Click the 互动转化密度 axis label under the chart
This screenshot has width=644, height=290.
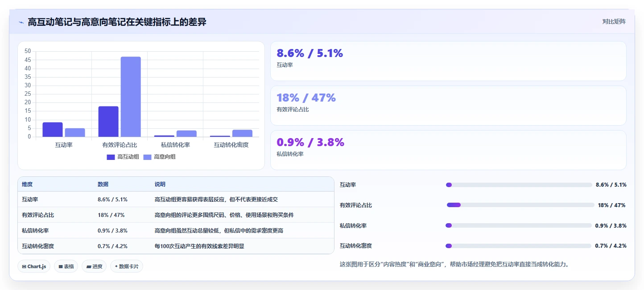(x=231, y=145)
